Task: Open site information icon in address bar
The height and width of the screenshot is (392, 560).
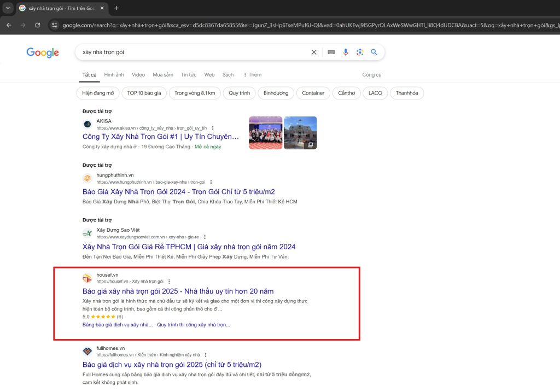Action: tap(54, 25)
